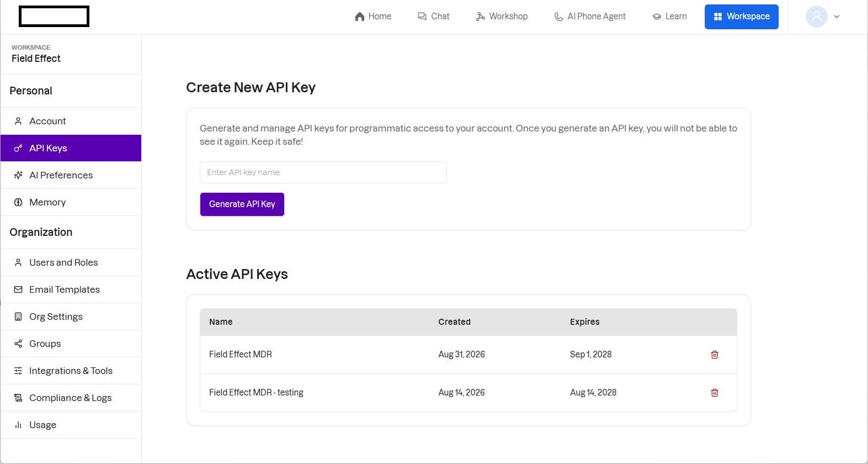
Task: Open Usage from the sidebar
Action: (71, 425)
